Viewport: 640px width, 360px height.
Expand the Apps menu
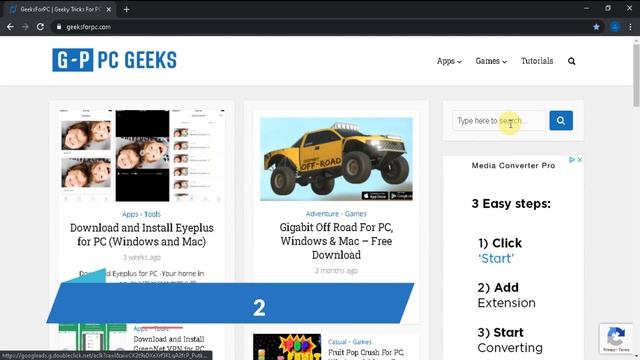tap(449, 61)
